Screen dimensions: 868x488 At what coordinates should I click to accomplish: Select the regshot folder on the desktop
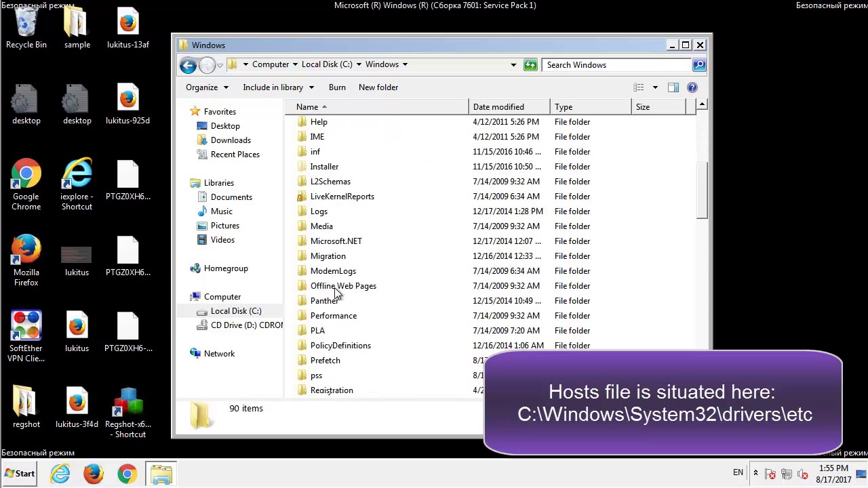pos(26,408)
